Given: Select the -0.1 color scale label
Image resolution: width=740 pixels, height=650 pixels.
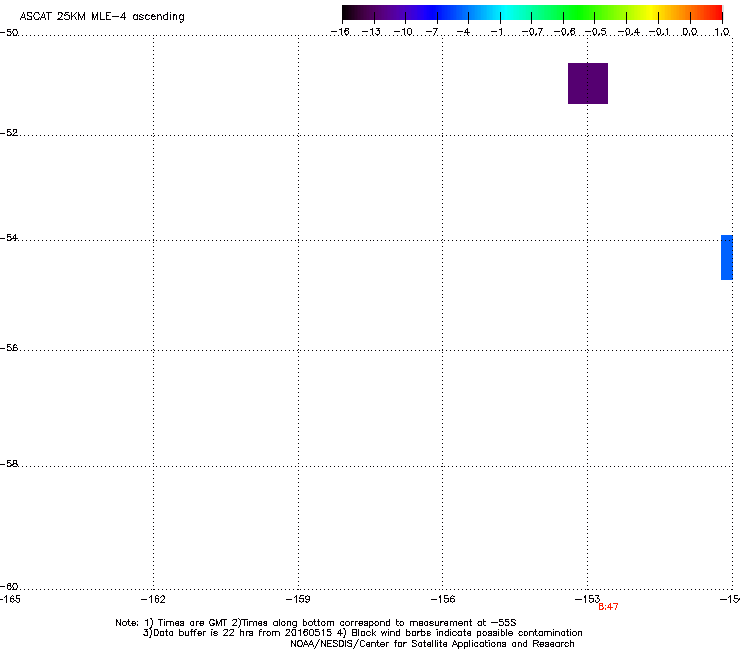Looking at the screenshot, I should [659, 32].
